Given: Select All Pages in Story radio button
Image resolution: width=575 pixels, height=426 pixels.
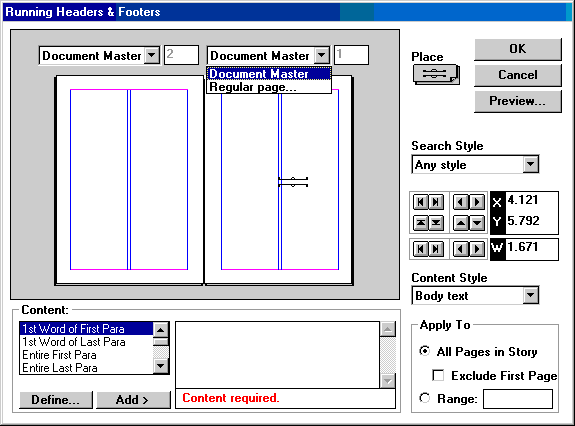Looking at the screenshot, I should click(x=425, y=351).
